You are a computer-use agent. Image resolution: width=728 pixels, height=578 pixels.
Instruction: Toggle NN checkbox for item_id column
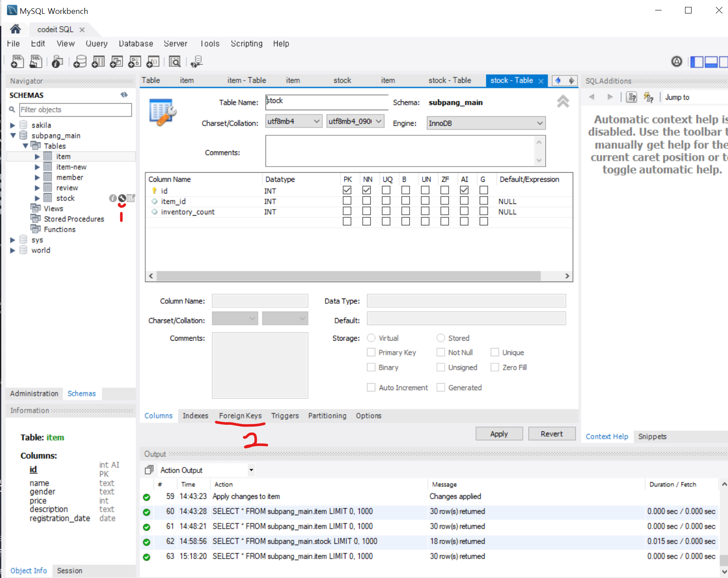click(x=367, y=200)
